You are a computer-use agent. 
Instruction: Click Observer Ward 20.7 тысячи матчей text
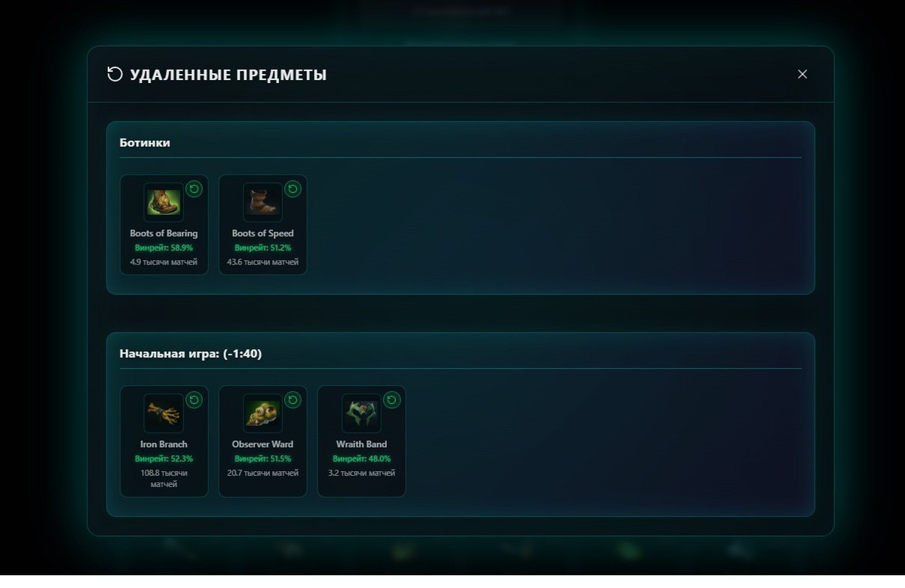point(262,473)
